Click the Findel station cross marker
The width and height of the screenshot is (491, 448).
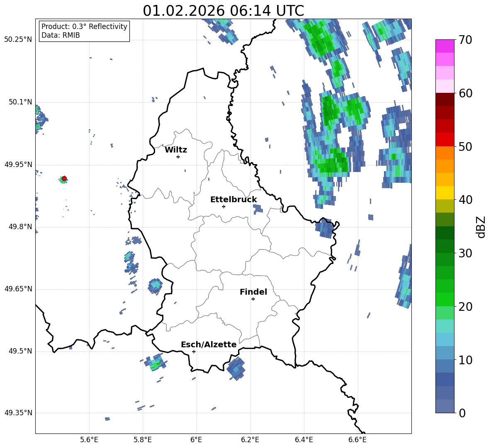pyautogui.click(x=253, y=299)
